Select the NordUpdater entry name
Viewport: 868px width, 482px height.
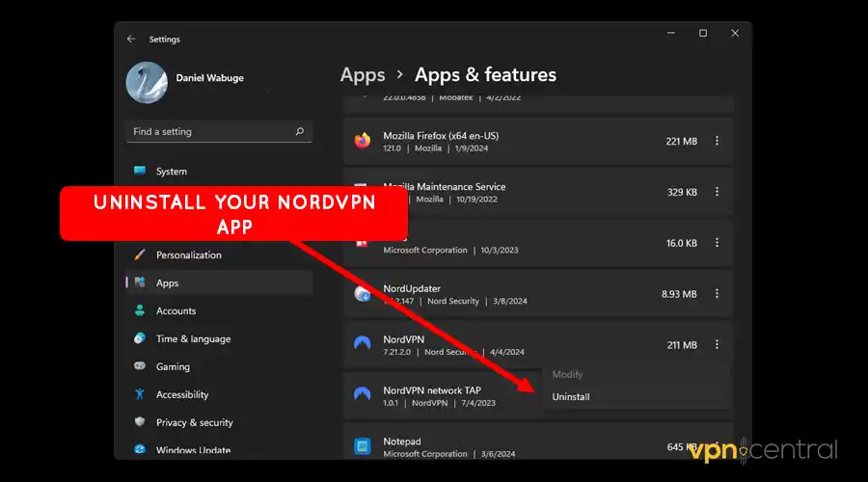point(411,288)
